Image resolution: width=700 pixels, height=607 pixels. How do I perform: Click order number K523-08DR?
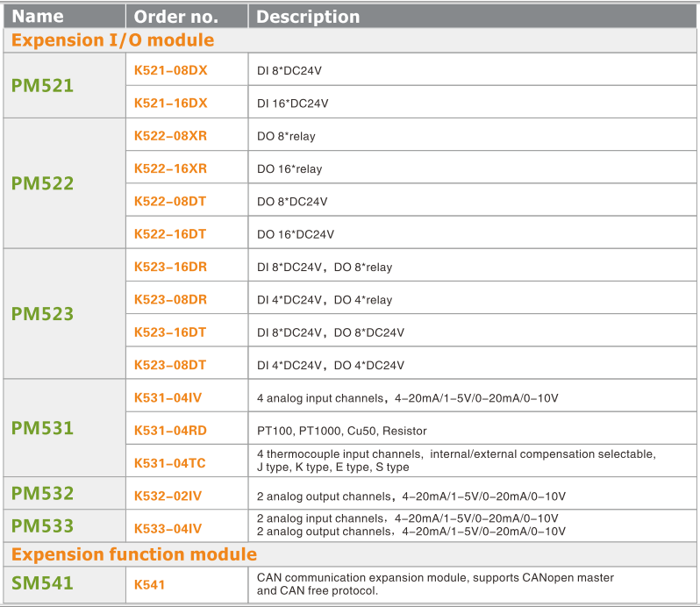171,299
